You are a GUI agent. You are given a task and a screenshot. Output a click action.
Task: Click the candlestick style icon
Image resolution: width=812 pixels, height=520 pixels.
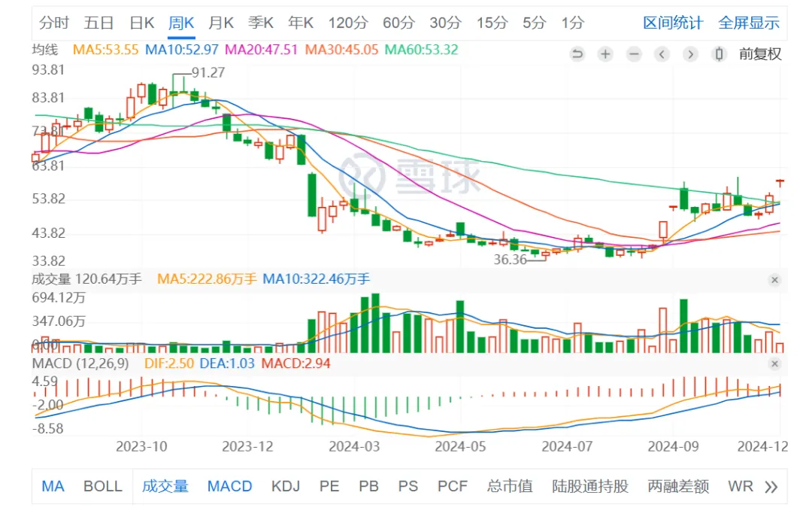720,54
